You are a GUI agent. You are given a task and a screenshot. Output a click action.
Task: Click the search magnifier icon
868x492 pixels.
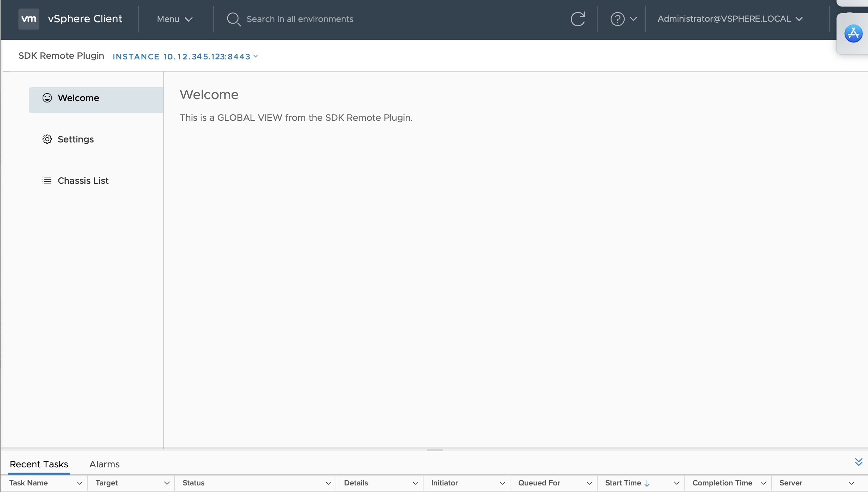coord(234,19)
